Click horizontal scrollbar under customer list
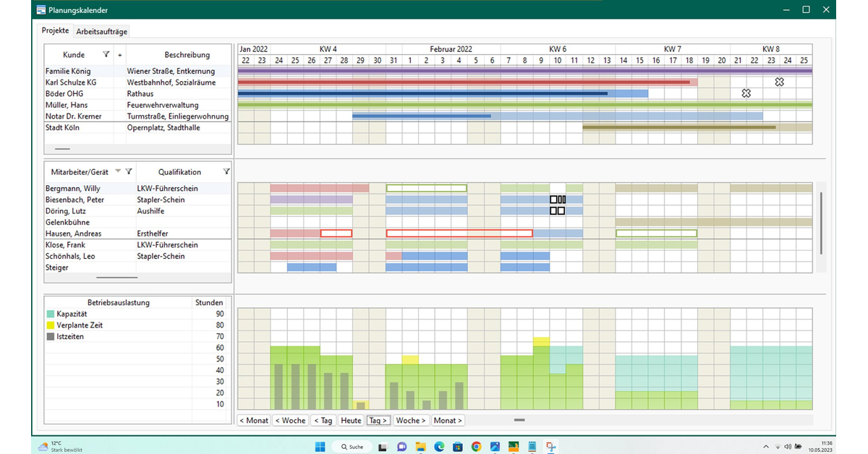The height and width of the screenshot is (454, 868). (x=63, y=149)
